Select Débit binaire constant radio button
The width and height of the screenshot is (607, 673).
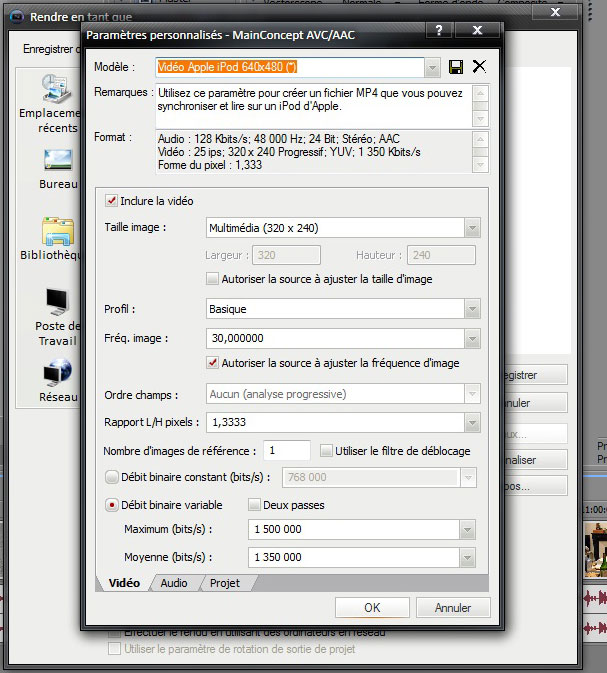112,477
